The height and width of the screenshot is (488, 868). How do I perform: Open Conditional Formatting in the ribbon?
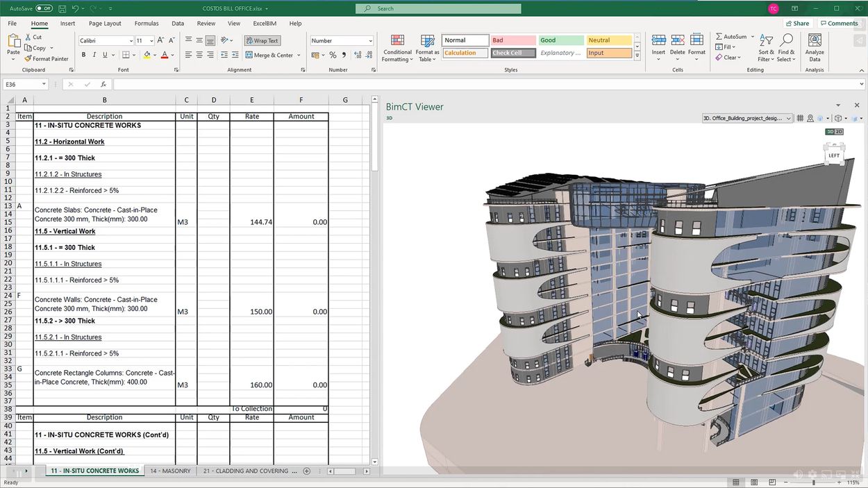397,47
